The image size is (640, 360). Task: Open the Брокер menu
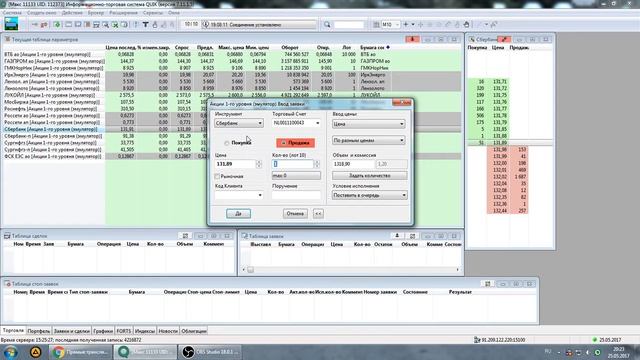point(96,13)
